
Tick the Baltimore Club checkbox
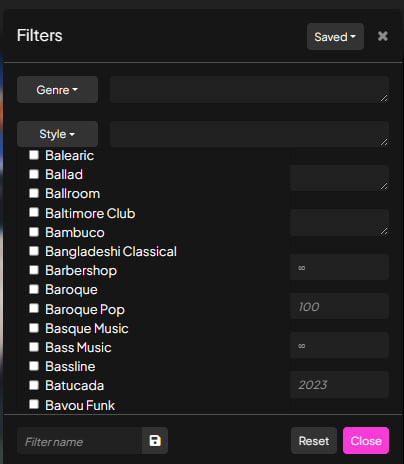click(x=34, y=213)
